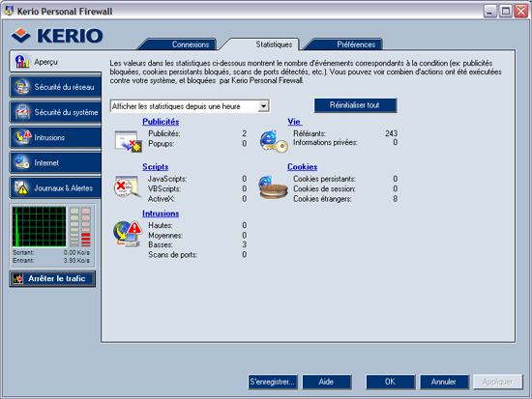Click the S'enregistrer... button

pyautogui.click(x=273, y=382)
